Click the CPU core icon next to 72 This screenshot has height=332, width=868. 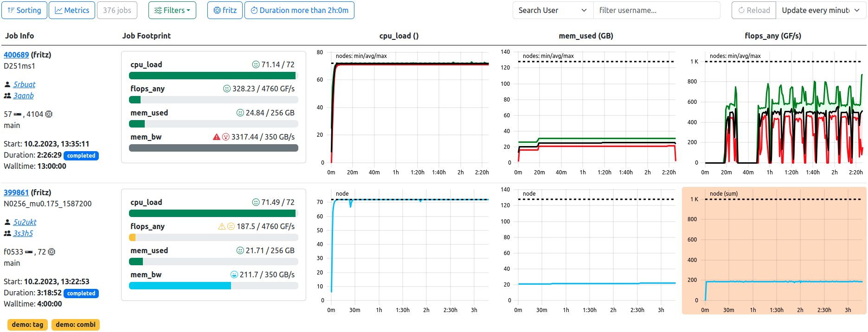click(51, 252)
